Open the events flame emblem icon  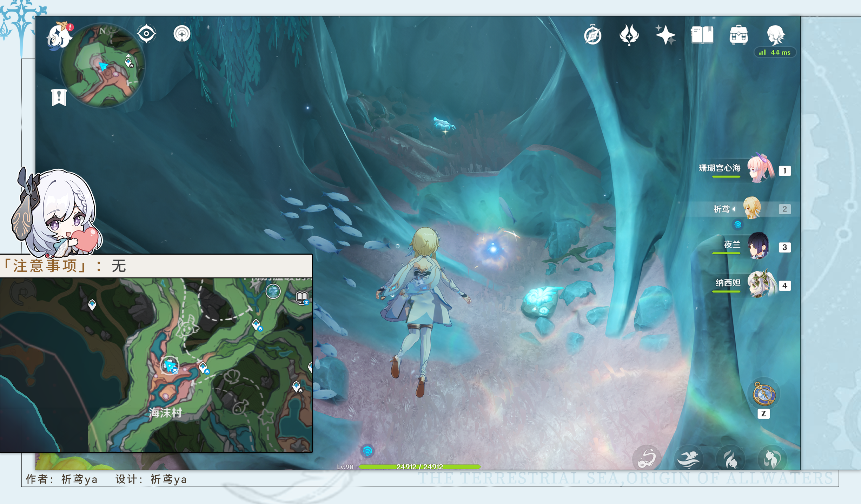(629, 35)
